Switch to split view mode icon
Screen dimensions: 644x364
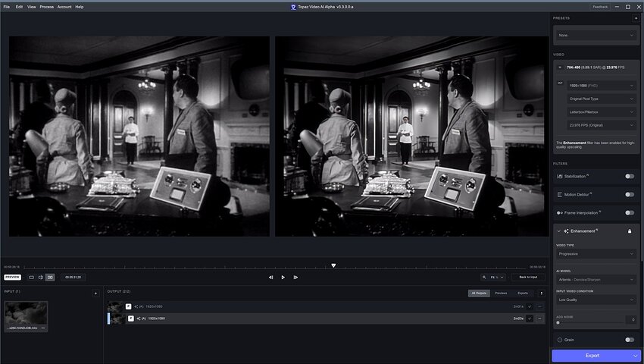click(x=41, y=278)
